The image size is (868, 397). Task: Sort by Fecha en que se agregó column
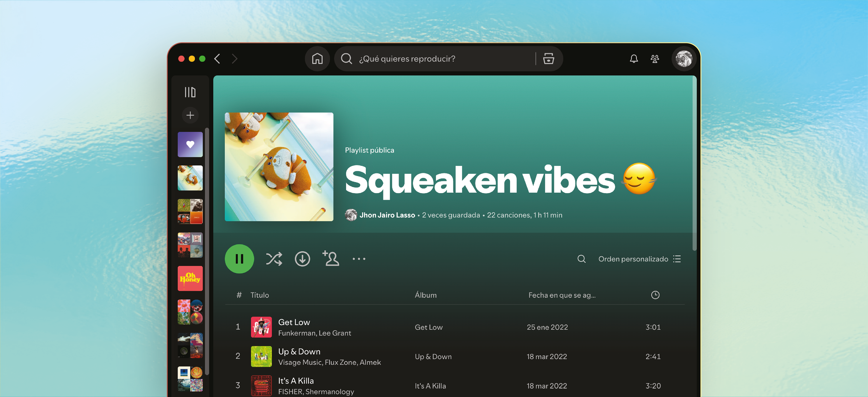[562, 295]
